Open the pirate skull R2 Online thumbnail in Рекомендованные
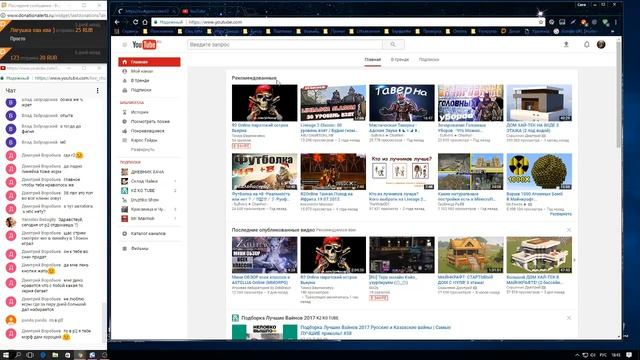Screen dimensions: 640x360 pyautogui.click(x=264, y=103)
